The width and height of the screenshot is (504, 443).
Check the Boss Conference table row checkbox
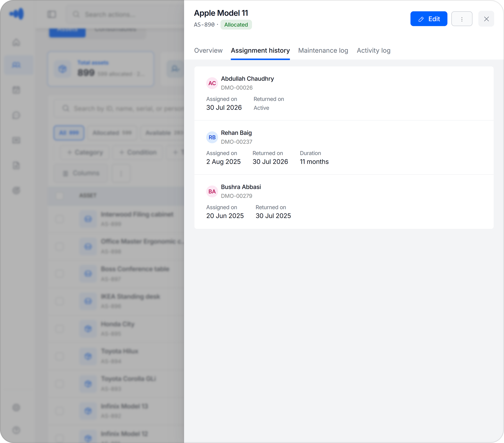pos(59,274)
